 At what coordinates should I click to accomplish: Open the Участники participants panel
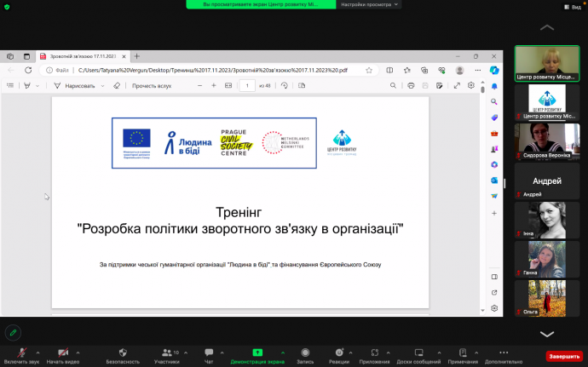166,353
